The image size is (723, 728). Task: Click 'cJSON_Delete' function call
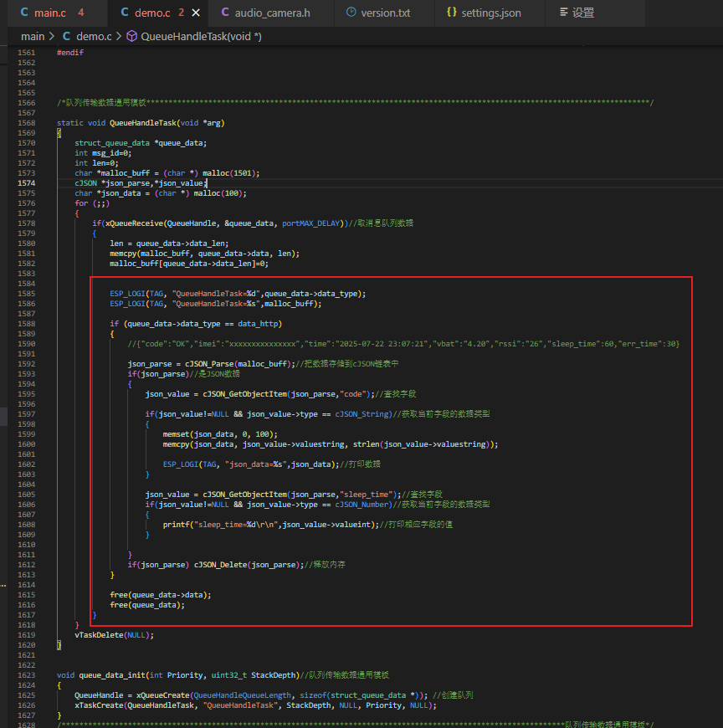point(221,565)
